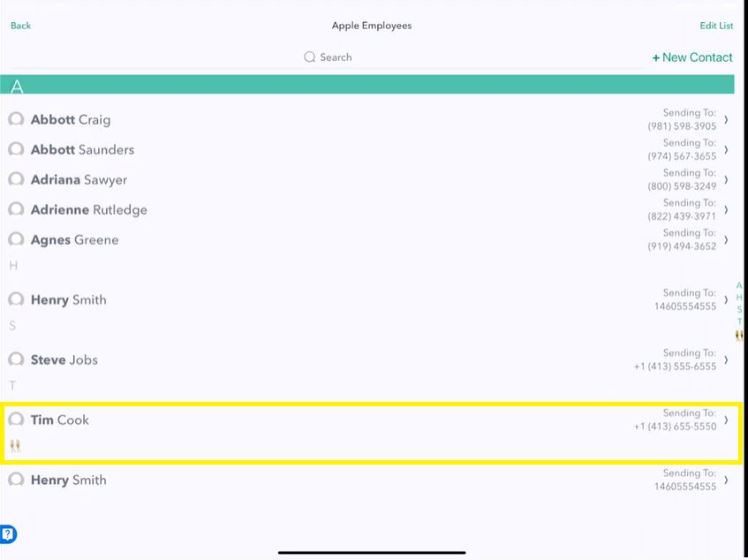Select the Adriana Sawyer contact circle
The image size is (748, 560).
coord(16,179)
